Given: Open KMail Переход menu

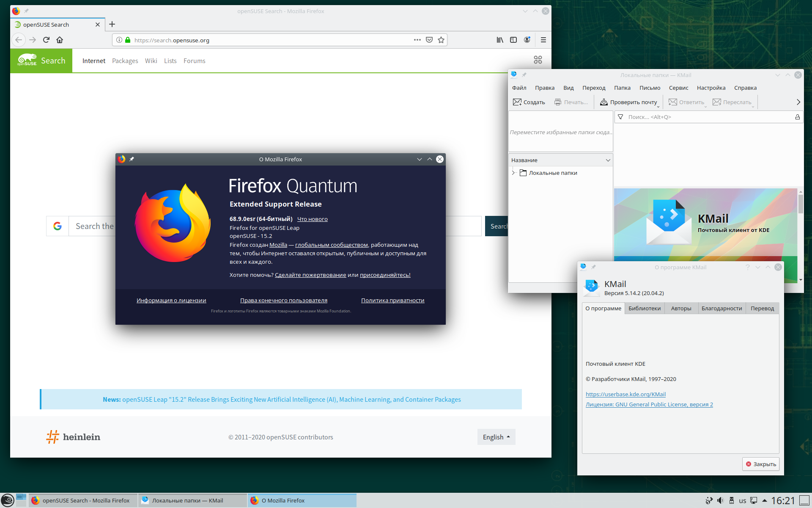Looking at the screenshot, I should click(x=594, y=88).
